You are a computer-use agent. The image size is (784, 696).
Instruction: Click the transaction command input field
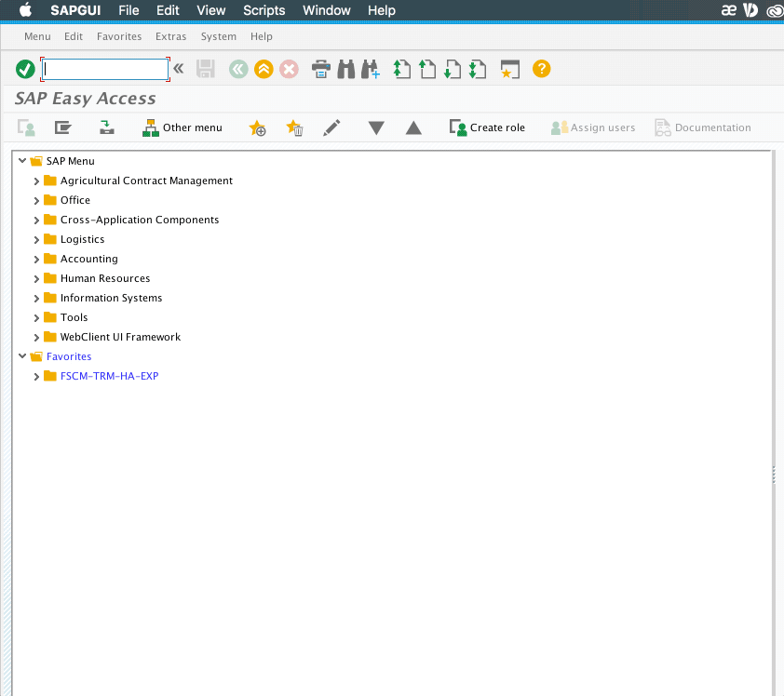pyautogui.click(x=105, y=69)
